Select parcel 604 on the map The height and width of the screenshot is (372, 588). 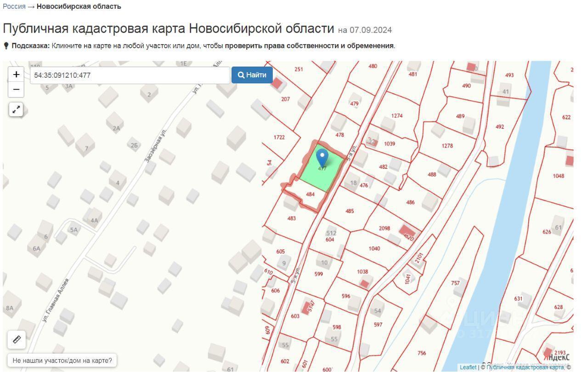pos(330,240)
